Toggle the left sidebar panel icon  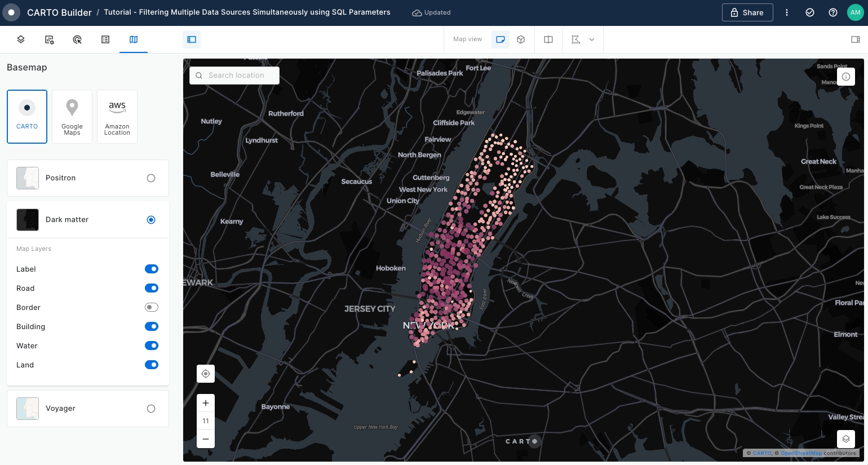(192, 39)
